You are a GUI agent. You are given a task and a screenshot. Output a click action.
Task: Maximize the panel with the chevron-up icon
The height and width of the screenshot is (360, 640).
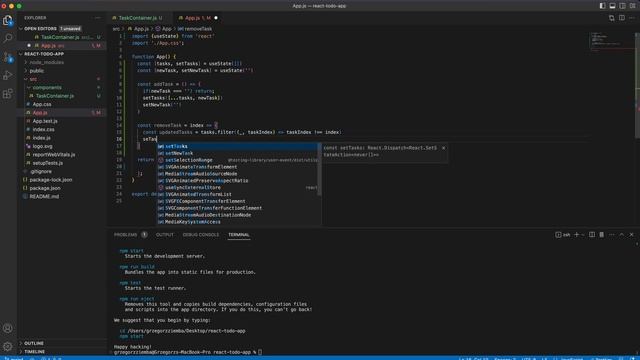(x=622, y=235)
